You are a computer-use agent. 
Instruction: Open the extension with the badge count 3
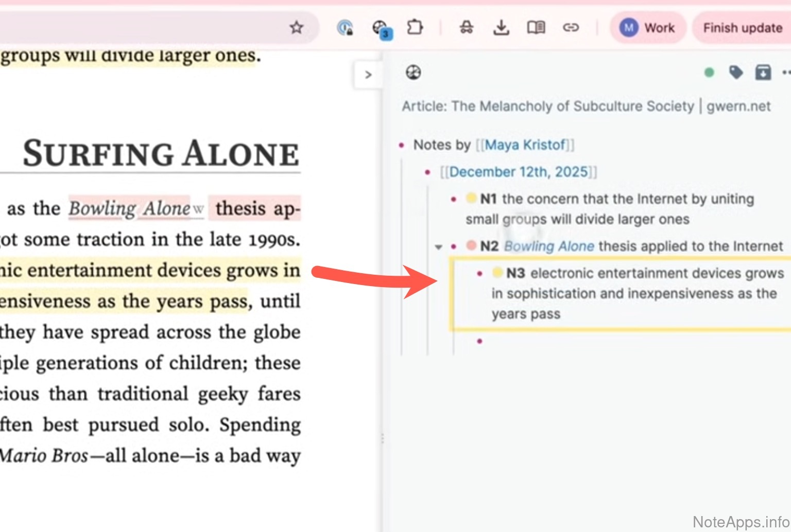(x=381, y=28)
